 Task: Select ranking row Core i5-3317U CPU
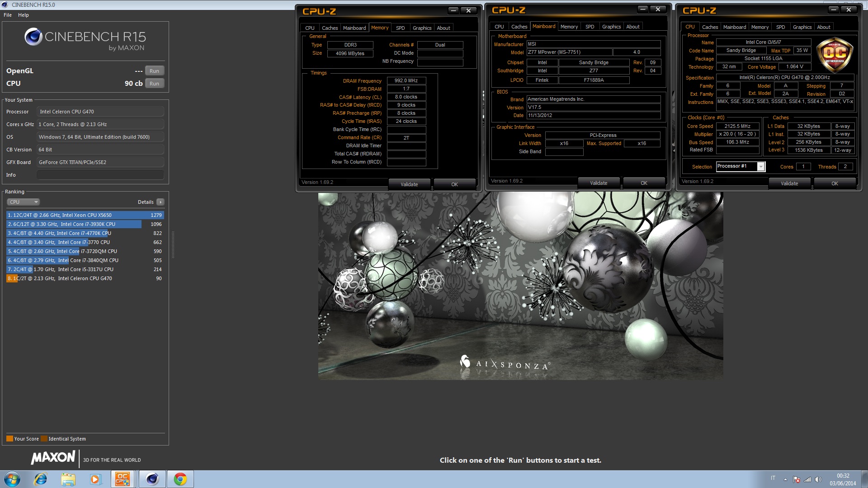(x=85, y=269)
